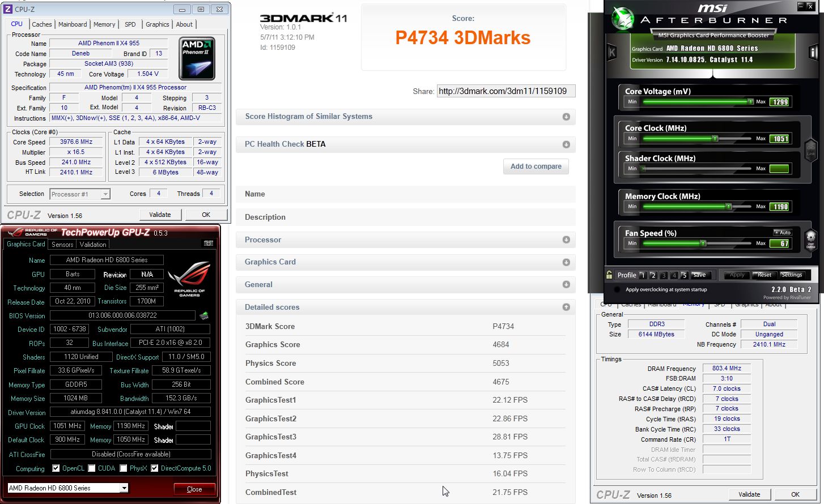Click the AMD Phenom II logo in CPU-Z
This screenshot has height=504, width=824.
pos(197,58)
